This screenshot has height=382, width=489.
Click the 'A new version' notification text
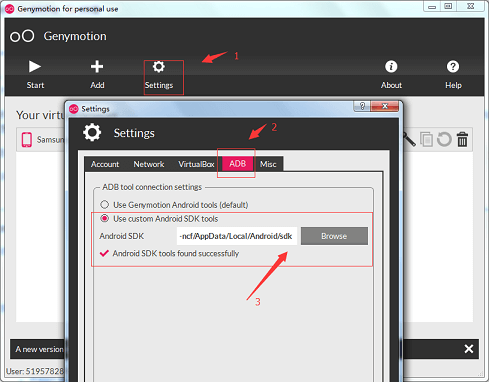[x=39, y=349]
